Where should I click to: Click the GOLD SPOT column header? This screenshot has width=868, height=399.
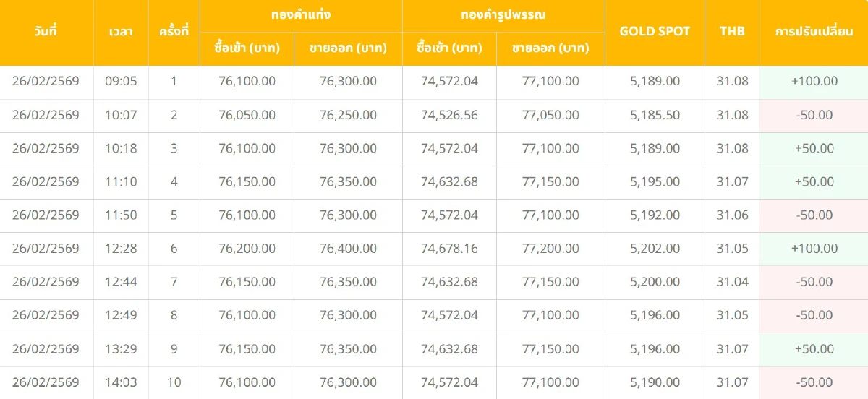tap(655, 32)
